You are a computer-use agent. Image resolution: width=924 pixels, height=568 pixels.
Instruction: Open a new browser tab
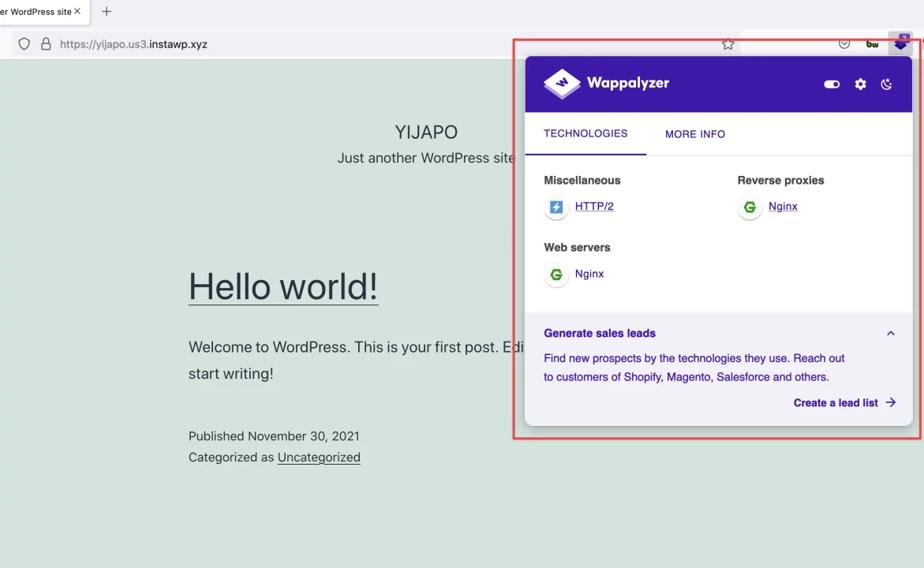[x=107, y=12]
